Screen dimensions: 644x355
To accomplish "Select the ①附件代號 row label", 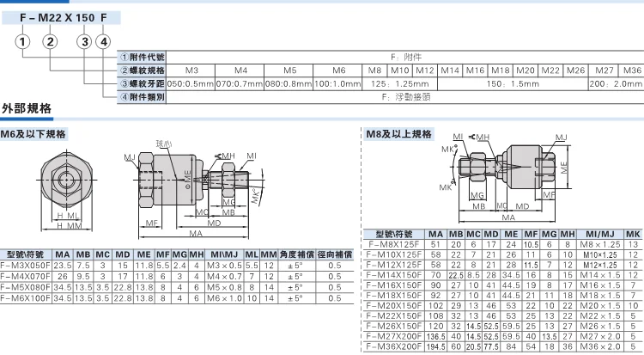I will point(142,57).
